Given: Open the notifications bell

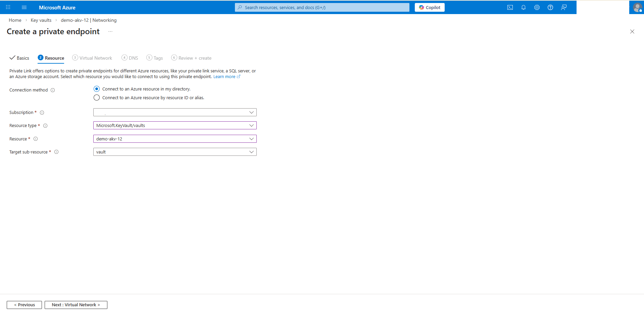Looking at the screenshot, I should click(523, 7).
